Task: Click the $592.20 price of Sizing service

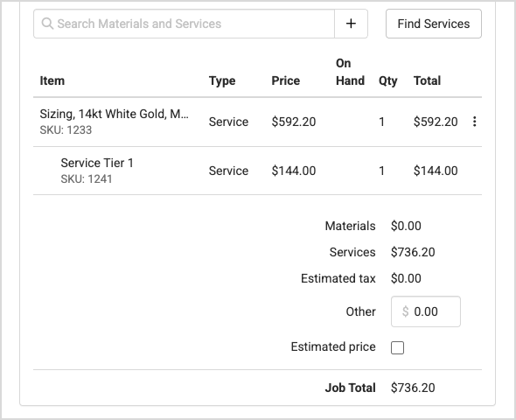Action: pos(294,122)
